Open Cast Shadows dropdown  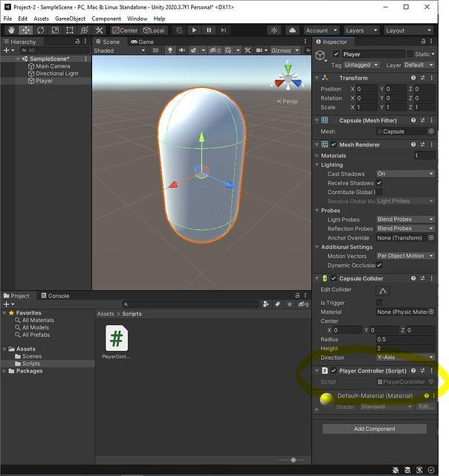click(405, 173)
